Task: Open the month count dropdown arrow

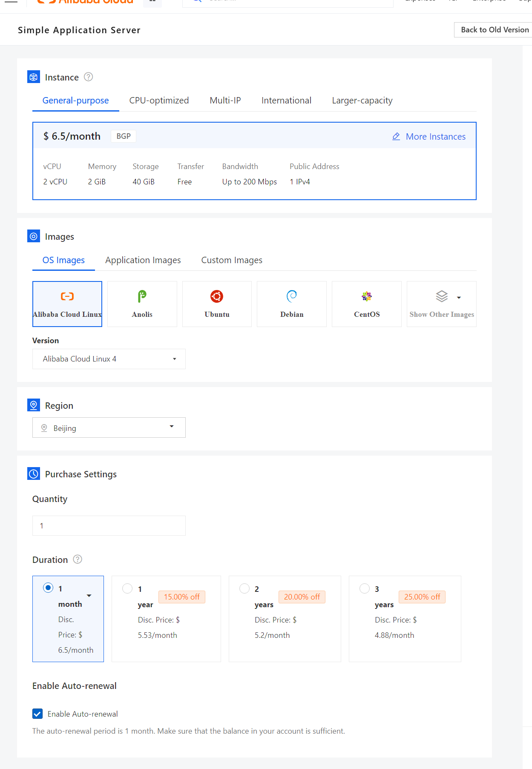Action: [89, 596]
